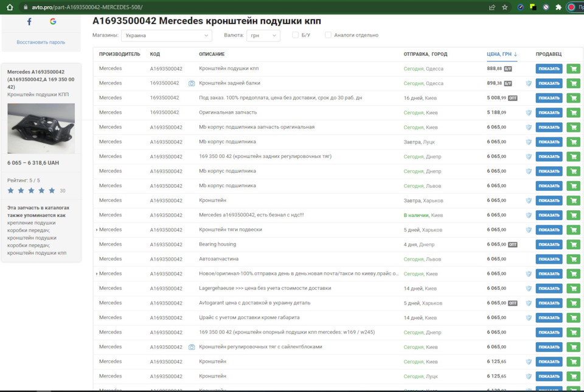This screenshot has height=392, width=584.
Task: Click the КОД column header
Action: click(x=155, y=54)
